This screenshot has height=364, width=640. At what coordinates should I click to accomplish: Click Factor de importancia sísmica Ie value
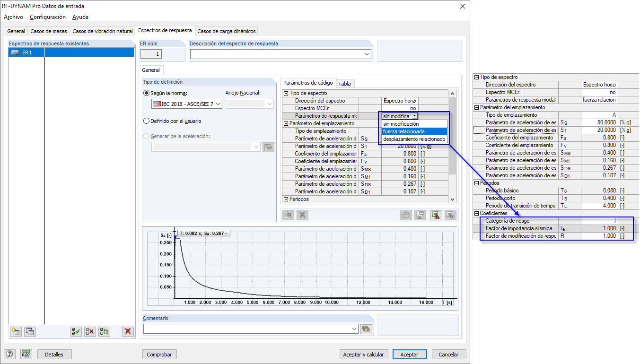(599, 228)
